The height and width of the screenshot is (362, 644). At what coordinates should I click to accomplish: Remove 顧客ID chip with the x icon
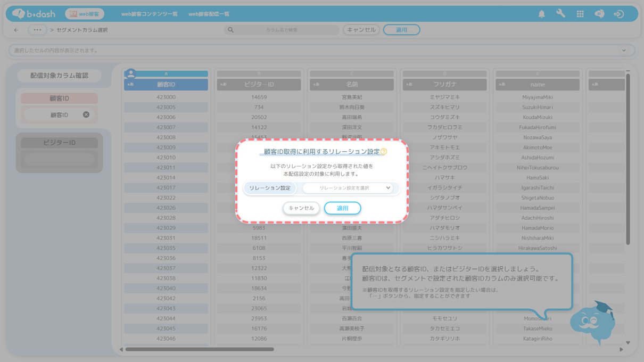tap(86, 114)
